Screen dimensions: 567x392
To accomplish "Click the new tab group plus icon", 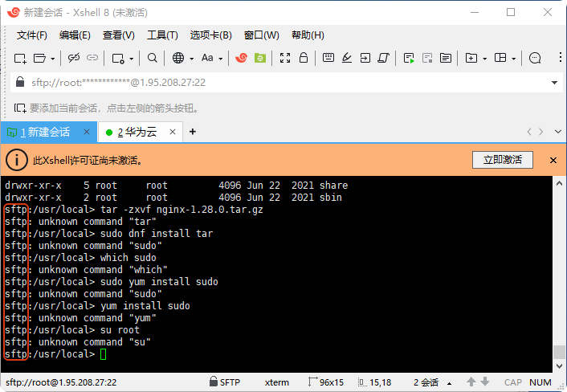I will [x=471, y=58].
